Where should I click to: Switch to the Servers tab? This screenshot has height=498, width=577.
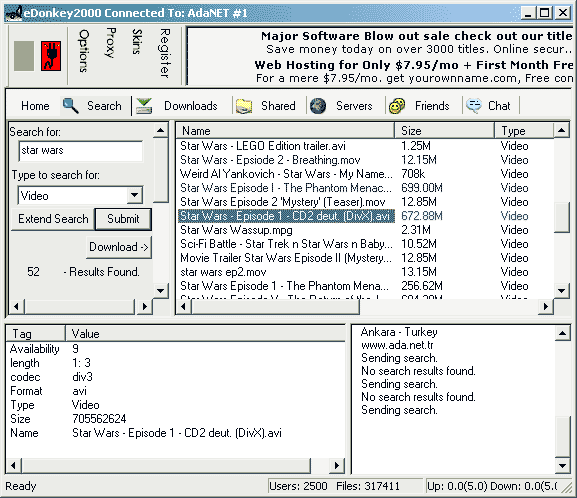(354, 106)
